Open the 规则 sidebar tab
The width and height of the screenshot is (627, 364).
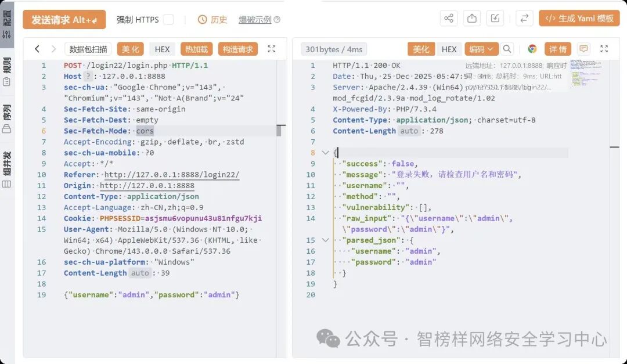pyautogui.click(x=7, y=71)
